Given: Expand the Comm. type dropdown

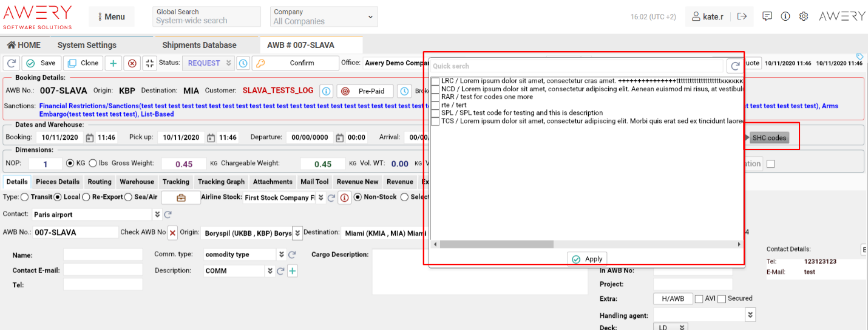Looking at the screenshot, I should click(x=281, y=255).
